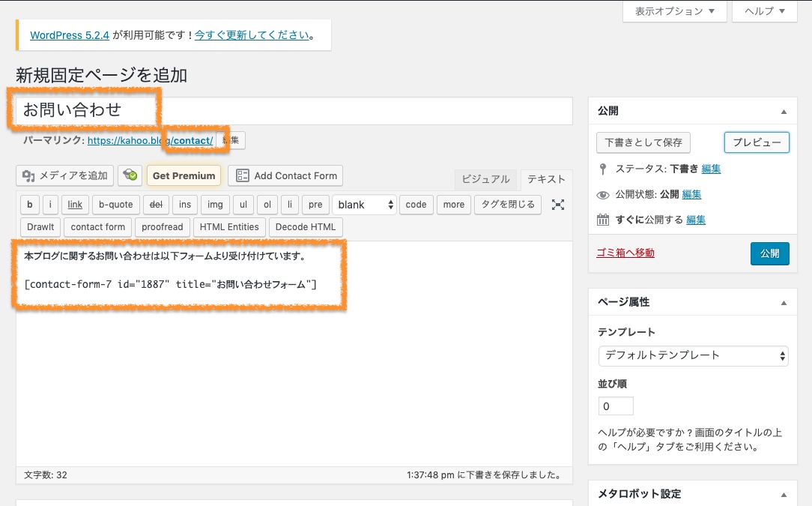Click the Move to Trash link
The height and width of the screenshot is (506, 812).
625,253
